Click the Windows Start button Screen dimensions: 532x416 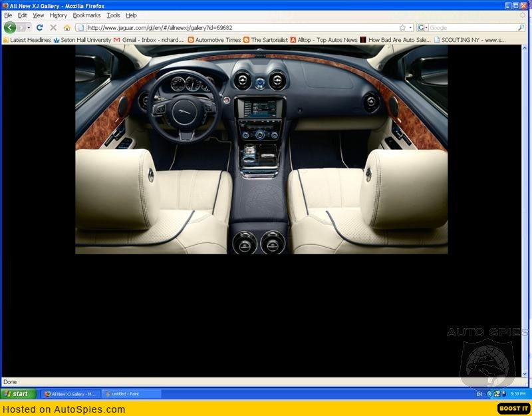click(19, 394)
